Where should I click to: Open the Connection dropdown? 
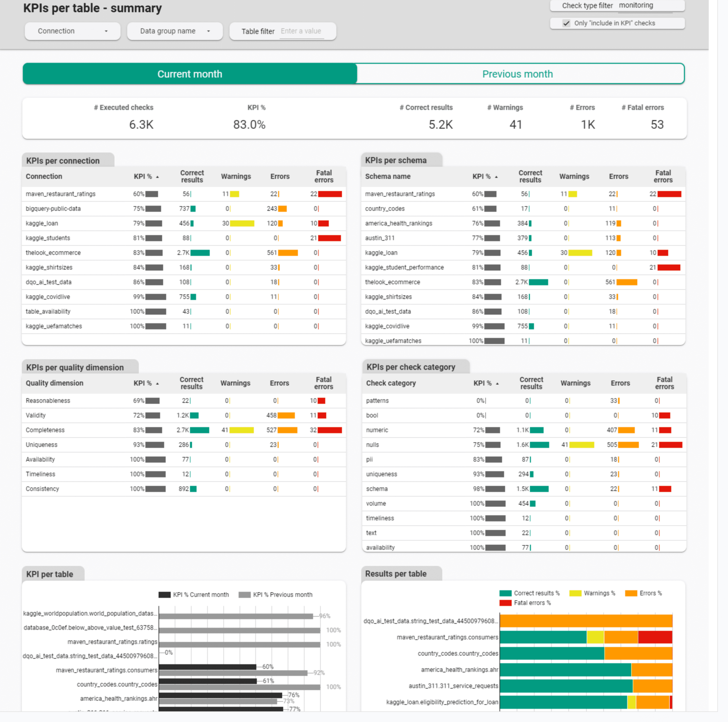tap(73, 31)
